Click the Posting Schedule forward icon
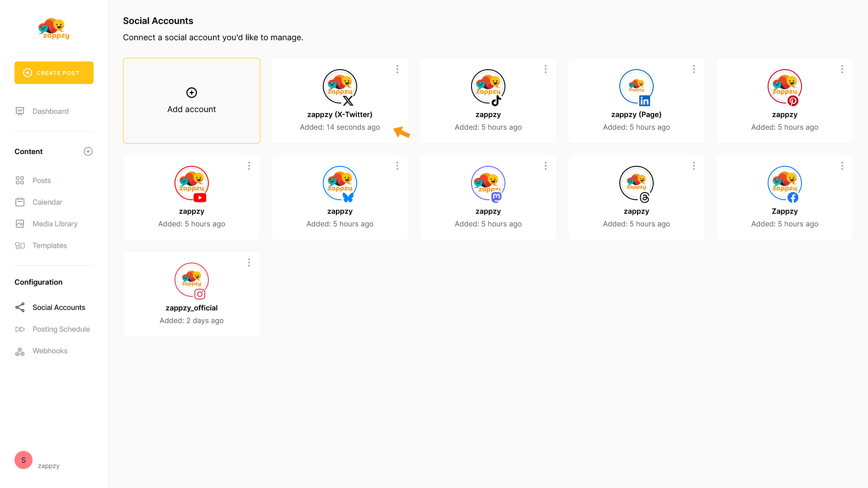The image size is (868, 488). (x=20, y=329)
